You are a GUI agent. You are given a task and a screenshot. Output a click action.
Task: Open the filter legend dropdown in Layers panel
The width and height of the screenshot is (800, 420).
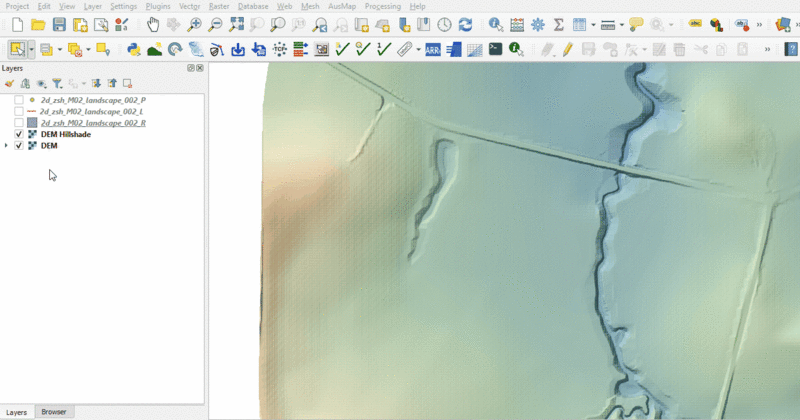(x=58, y=84)
